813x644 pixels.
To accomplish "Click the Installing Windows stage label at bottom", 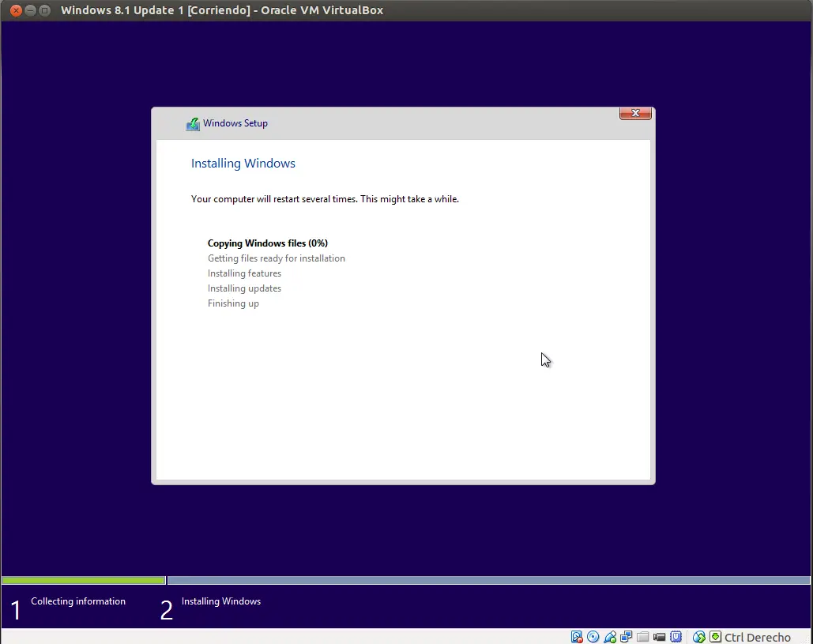I will (221, 601).
